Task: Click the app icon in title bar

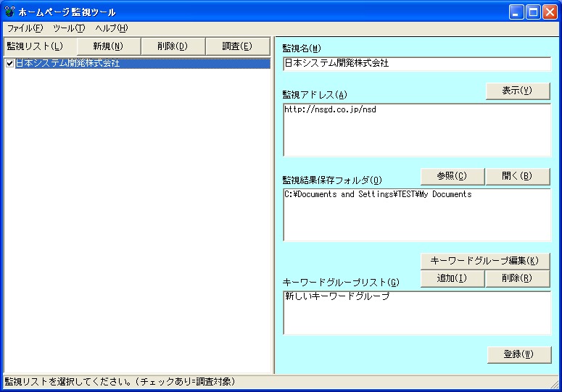Action: pyautogui.click(x=9, y=12)
